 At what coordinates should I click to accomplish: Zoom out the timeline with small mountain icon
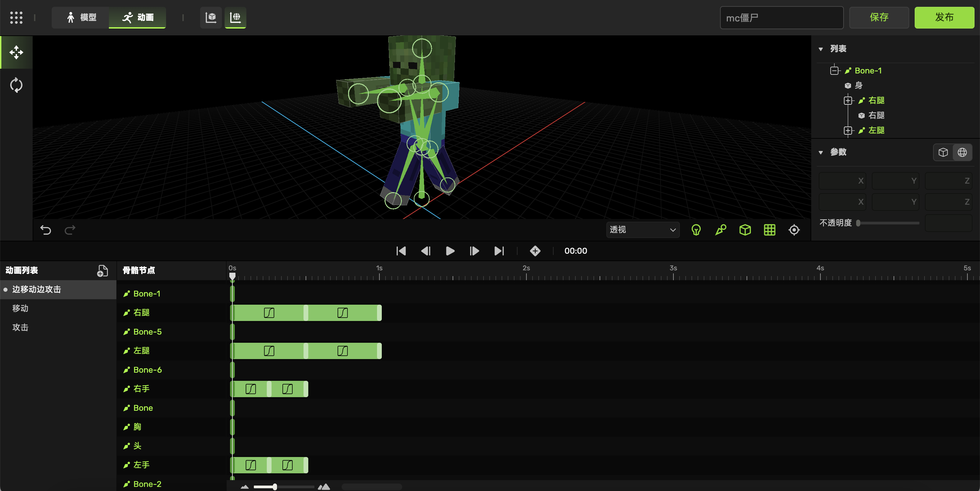pos(245,487)
